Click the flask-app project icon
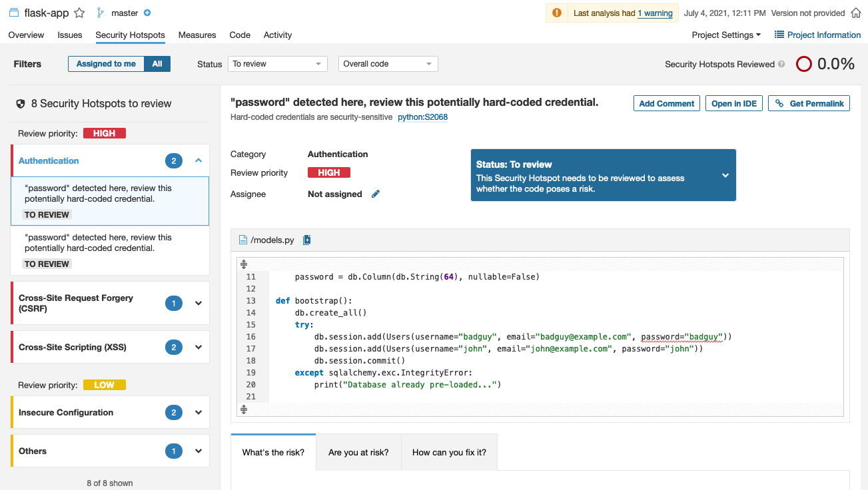The image size is (868, 490). [x=14, y=13]
